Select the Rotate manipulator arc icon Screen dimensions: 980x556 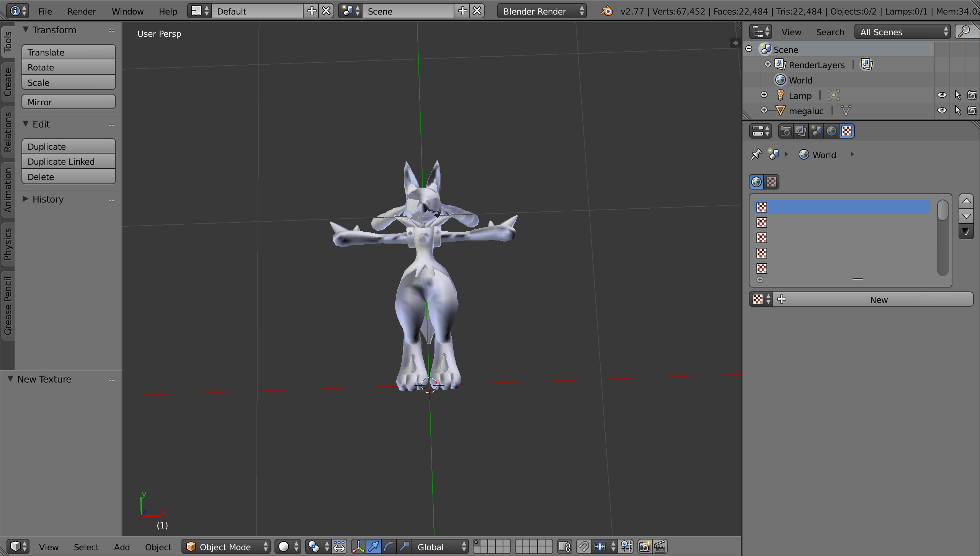389,546
